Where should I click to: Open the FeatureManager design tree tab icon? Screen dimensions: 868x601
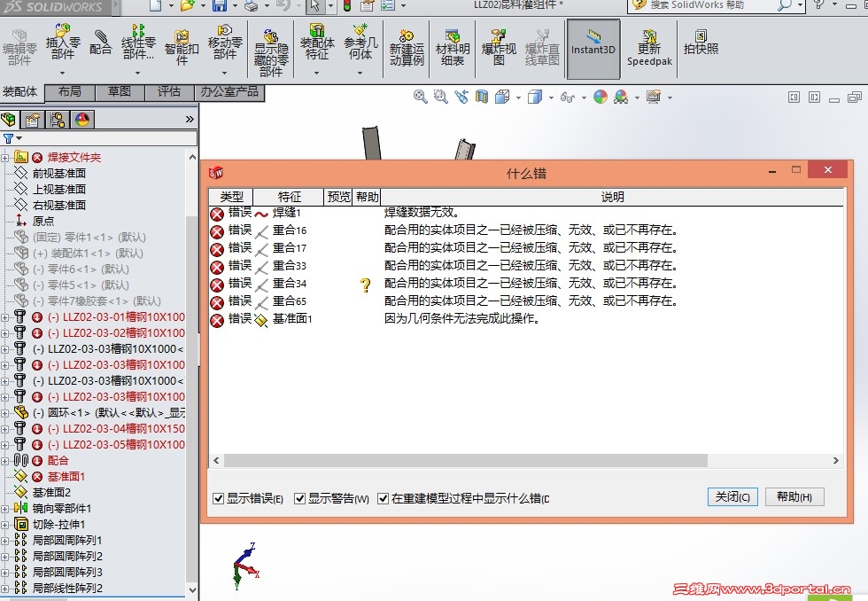point(9,119)
